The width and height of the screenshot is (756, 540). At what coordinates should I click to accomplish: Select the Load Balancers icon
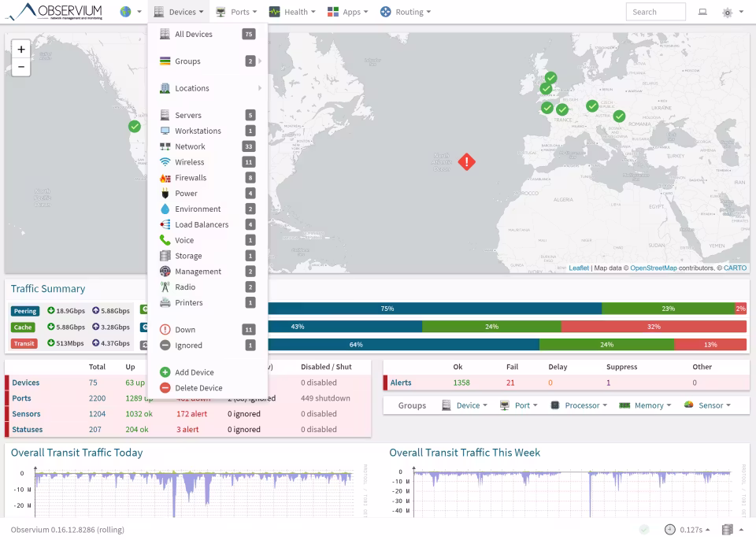(x=165, y=224)
